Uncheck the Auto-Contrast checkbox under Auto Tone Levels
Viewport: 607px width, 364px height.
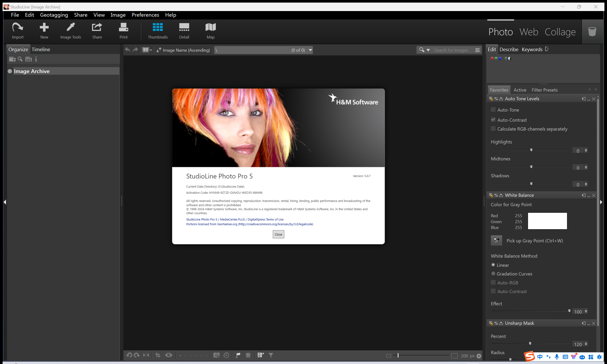(493, 120)
